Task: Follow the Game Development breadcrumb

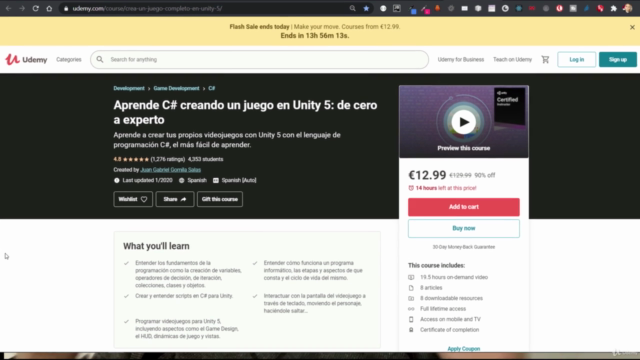Action: [176, 88]
